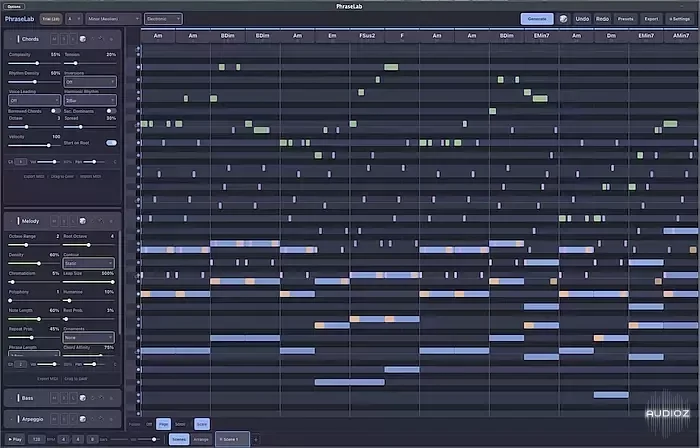Viewport: 700px width, 448px height.
Task: Click the dice icon in Melody header
Action: pos(83,221)
